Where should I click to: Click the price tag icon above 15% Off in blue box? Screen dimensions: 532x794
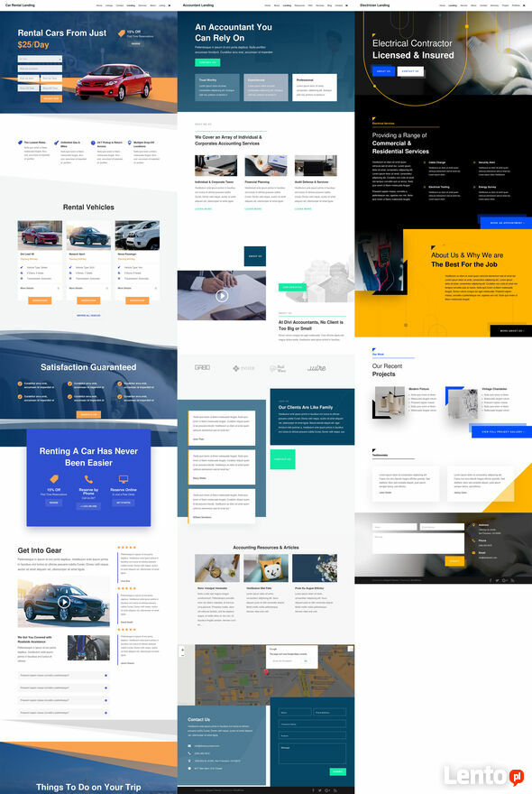(54, 479)
